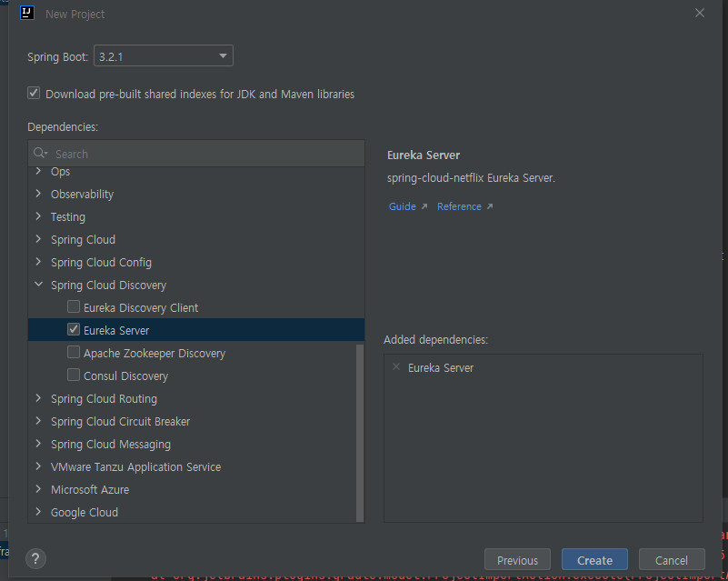Select the Google Cloud tree label

click(x=84, y=512)
